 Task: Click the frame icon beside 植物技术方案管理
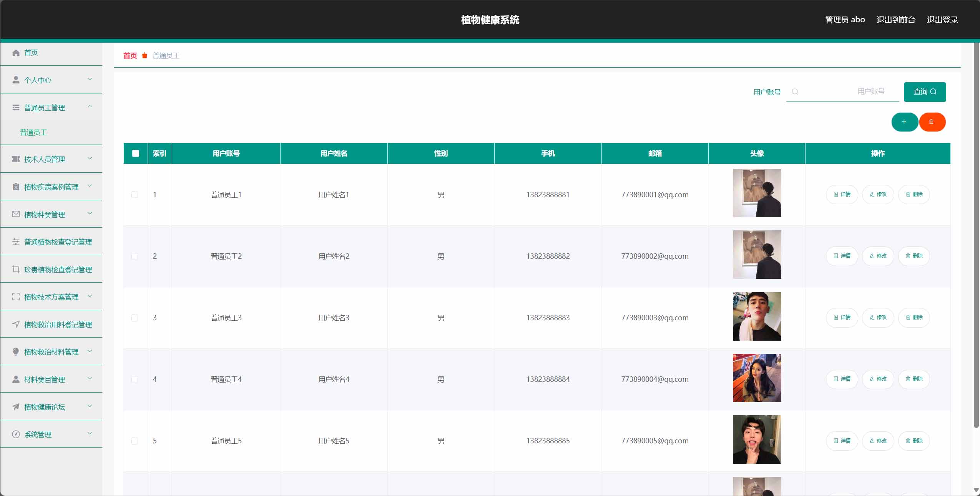click(16, 296)
